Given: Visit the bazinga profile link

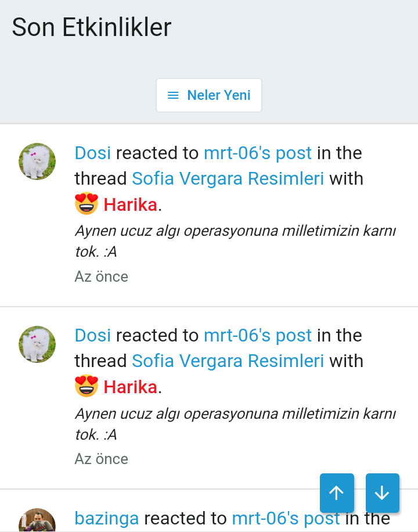Looking at the screenshot, I should tap(107, 518).
